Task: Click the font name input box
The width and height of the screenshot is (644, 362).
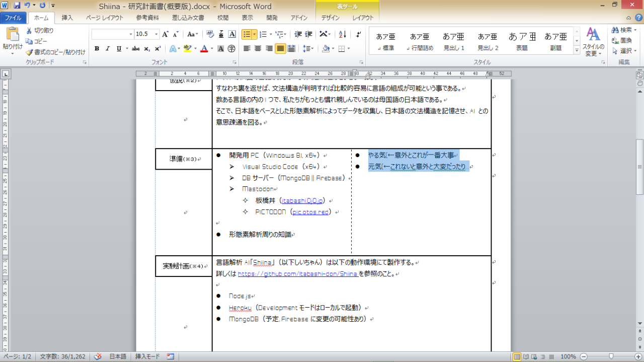Action: click(112, 34)
